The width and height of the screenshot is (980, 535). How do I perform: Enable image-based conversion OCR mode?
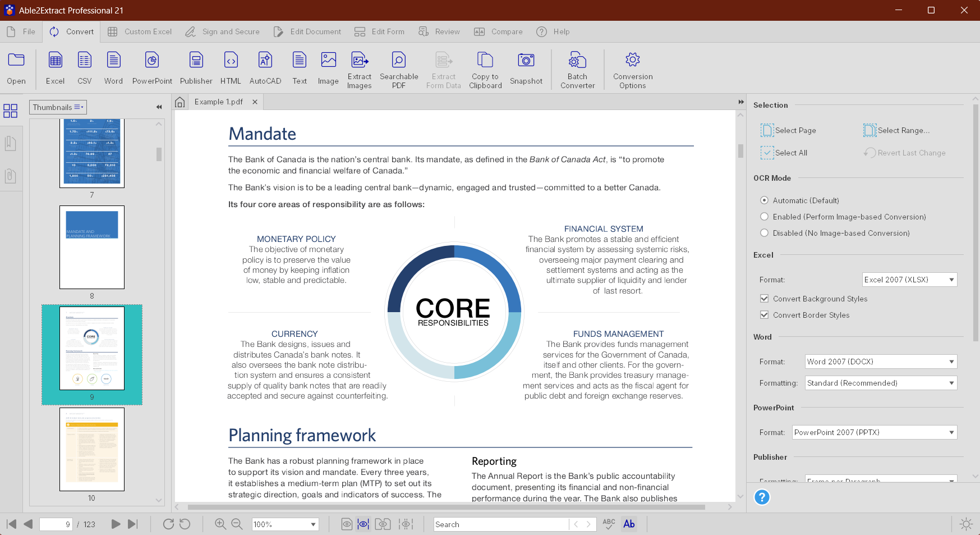pyautogui.click(x=765, y=216)
